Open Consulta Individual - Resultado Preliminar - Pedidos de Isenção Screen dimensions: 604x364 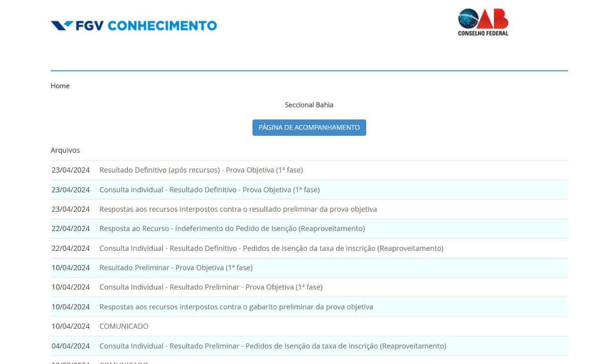click(x=273, y=346)
